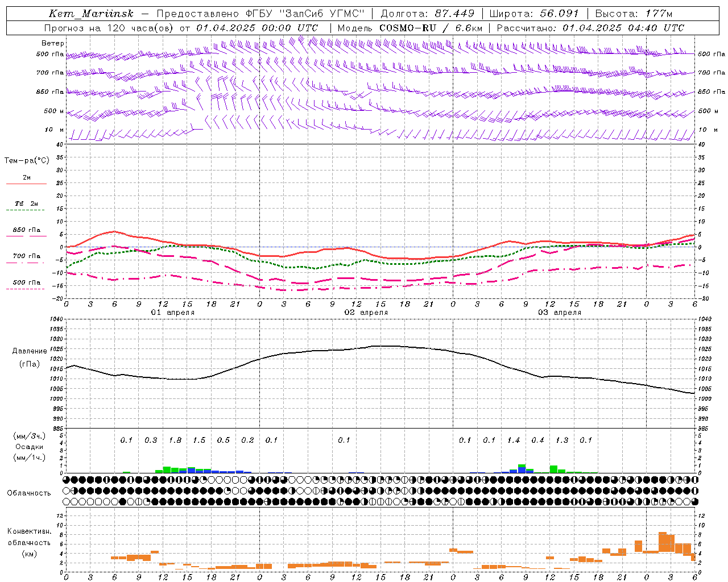Click the 1.8 precipitation amount
The image size is (728, 582).
click(x=175, y=440)
